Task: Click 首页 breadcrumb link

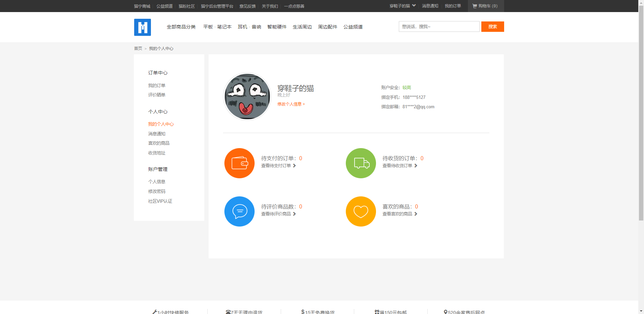Action: 138,49
